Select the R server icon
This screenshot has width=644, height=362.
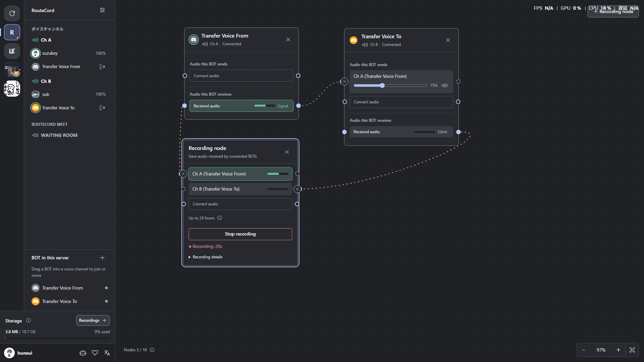[x=12, y=33]
